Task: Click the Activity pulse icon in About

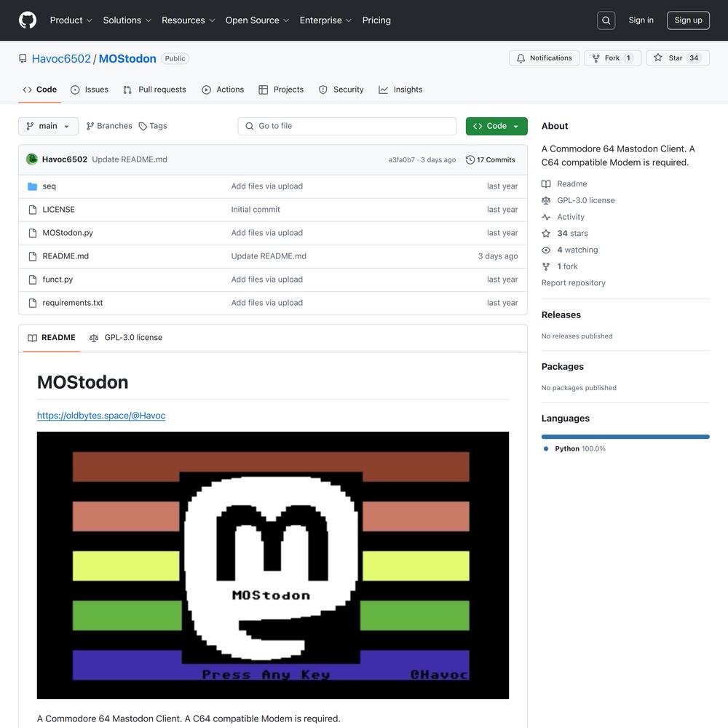Action: 546,217
